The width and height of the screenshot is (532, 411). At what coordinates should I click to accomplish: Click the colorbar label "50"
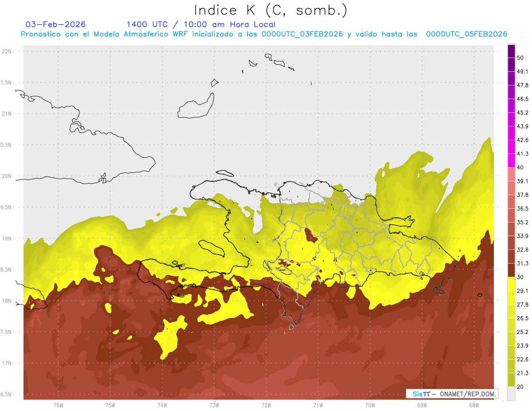click(x=521, y=58)
